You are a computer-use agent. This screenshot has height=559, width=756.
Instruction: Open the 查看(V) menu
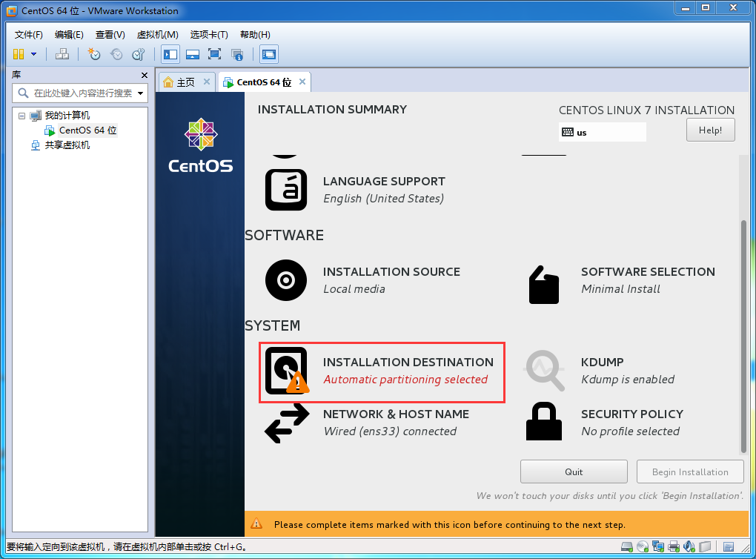(x=110, y=35)
